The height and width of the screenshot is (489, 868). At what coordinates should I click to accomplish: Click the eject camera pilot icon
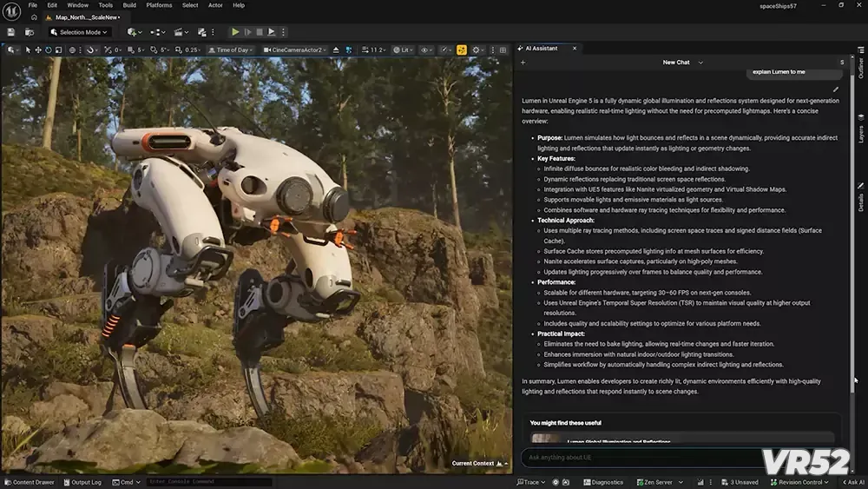pos(337,50)
